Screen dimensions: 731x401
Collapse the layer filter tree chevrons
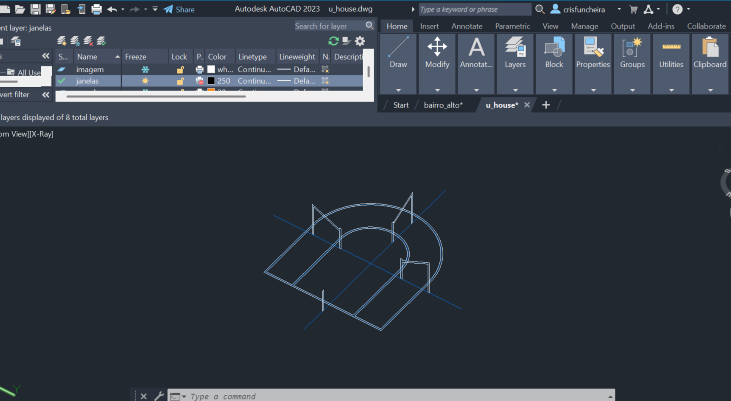[x=45, y=56]
